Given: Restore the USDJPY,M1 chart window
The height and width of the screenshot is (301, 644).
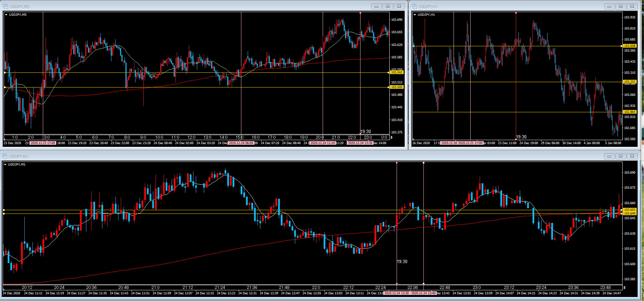Looking at the screenshot, I should (621, 156).
